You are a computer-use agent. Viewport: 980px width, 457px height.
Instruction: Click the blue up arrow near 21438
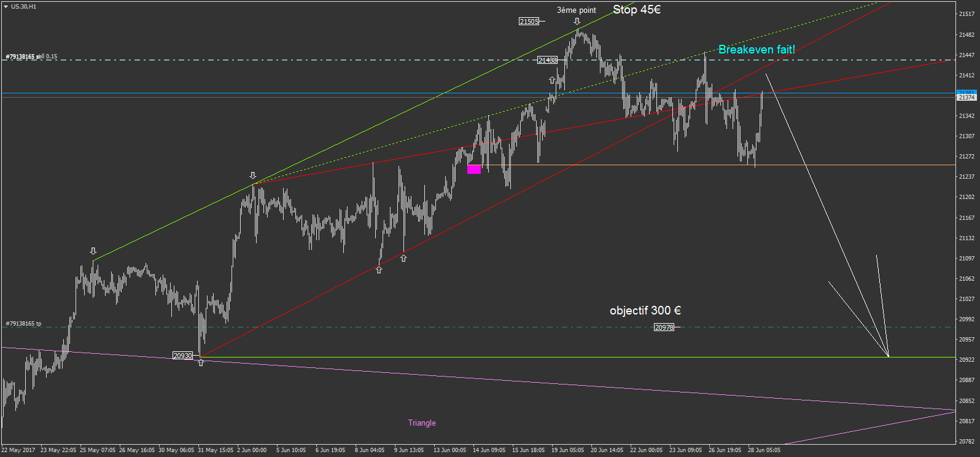[552, 80]
